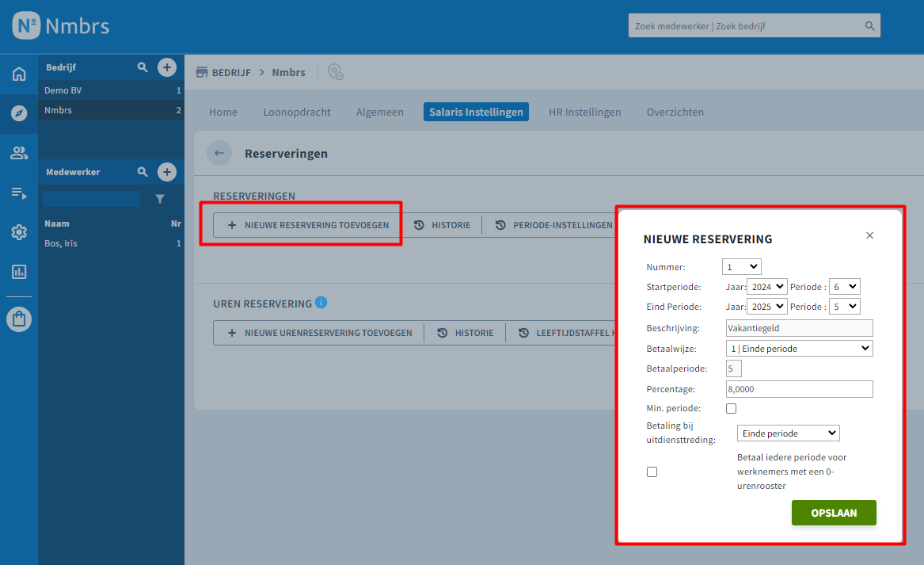Open the Betaalwijze dropdown
Screen dimensions: 924x565
tap(799, 349)
